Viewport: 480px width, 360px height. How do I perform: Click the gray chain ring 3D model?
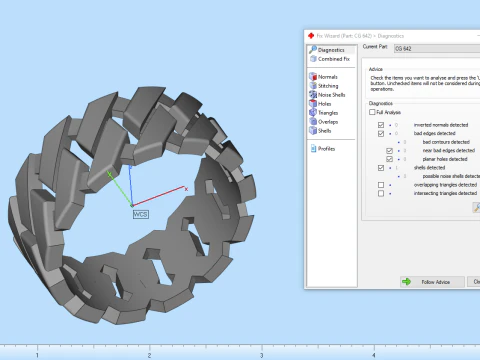pyautogui.click(x=132, y=205)
